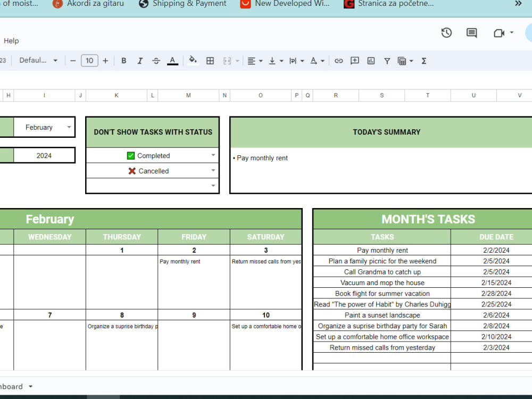Click the SATURDAY column header
The image size is (532, 399).
click(x=265, y=237)
